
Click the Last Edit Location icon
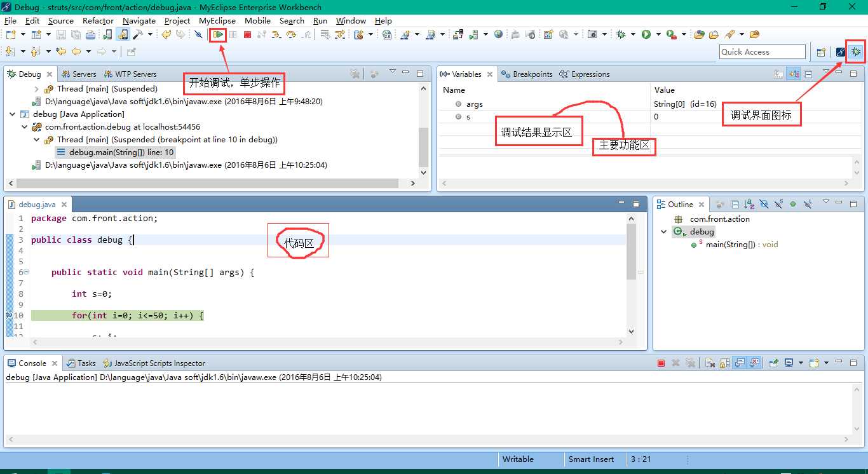click(x=61, y=51)
